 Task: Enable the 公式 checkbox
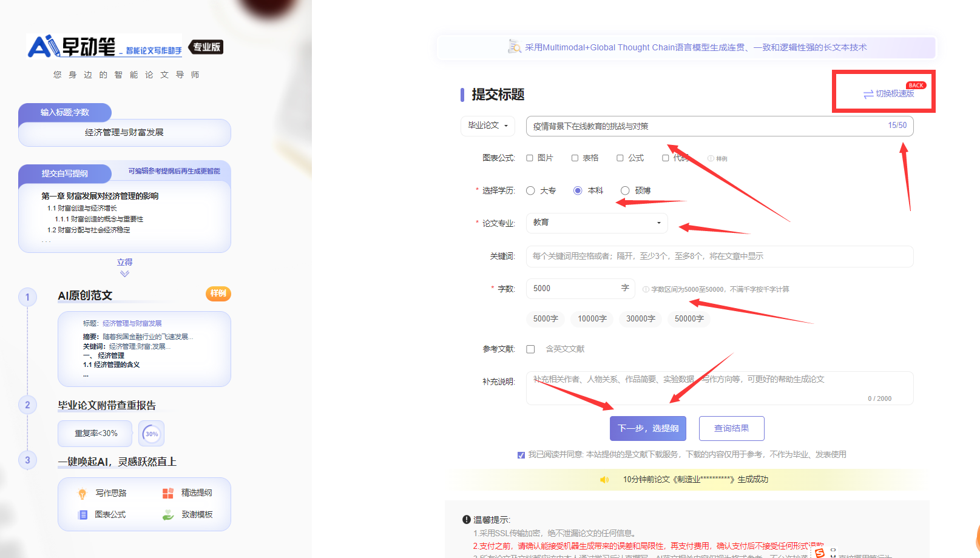pyautogui.click(x=620, y=158)
